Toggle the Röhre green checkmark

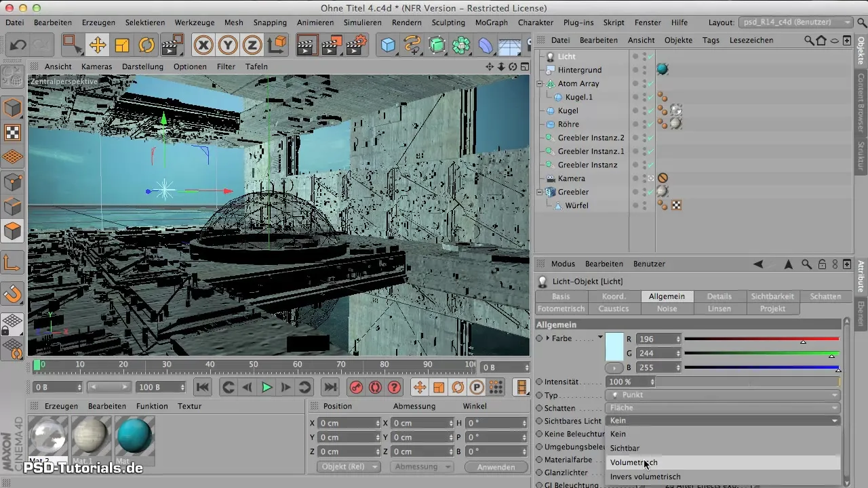click(x=650, y=124)
